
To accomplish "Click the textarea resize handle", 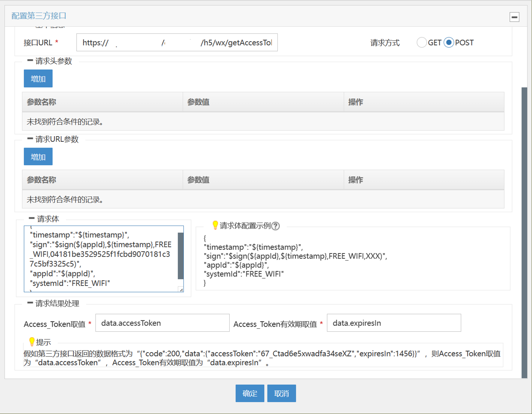I will point(181,290).
